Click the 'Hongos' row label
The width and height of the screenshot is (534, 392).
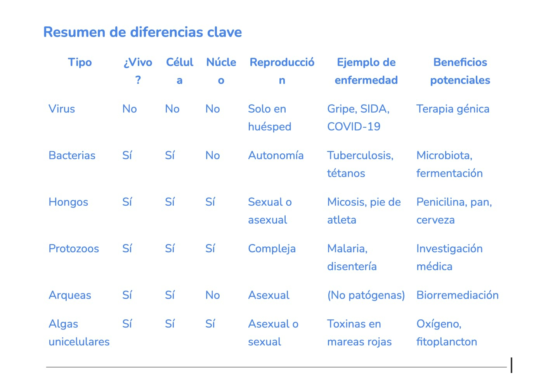(68, 202)
